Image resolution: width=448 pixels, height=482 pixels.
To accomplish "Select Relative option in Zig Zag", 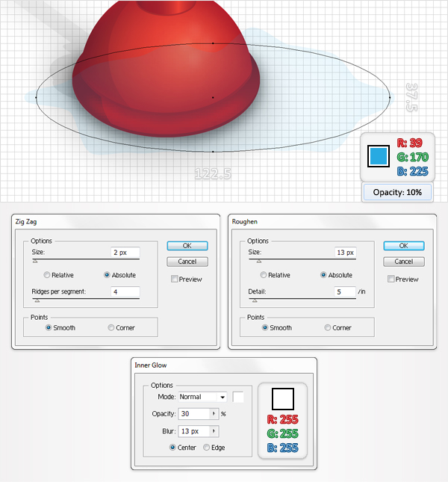I will coord(47,275).
